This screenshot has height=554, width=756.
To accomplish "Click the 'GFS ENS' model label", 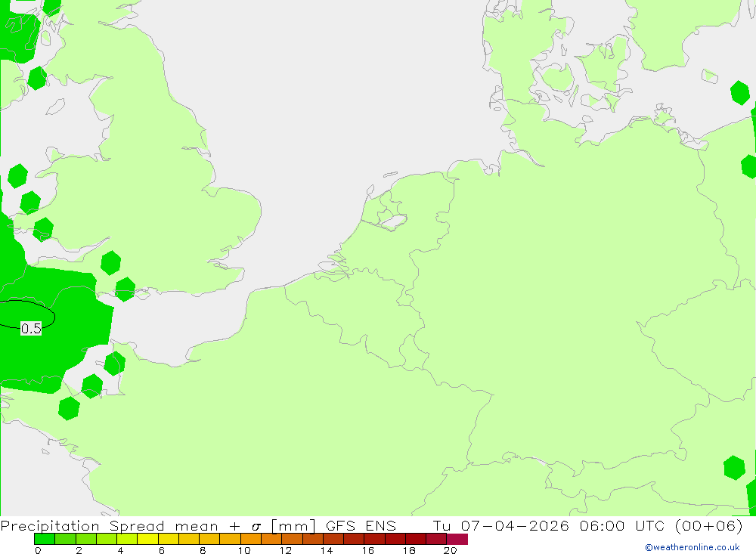I will pos(361,525).
